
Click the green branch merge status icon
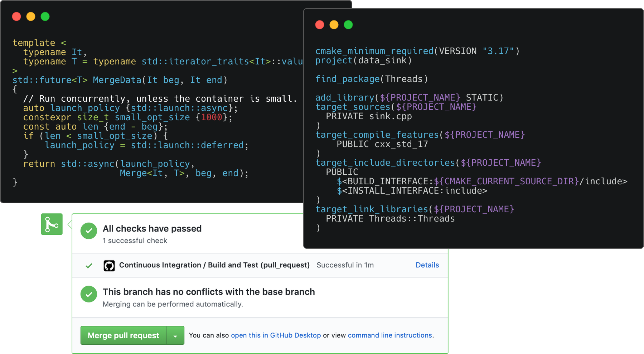point(52,224)
